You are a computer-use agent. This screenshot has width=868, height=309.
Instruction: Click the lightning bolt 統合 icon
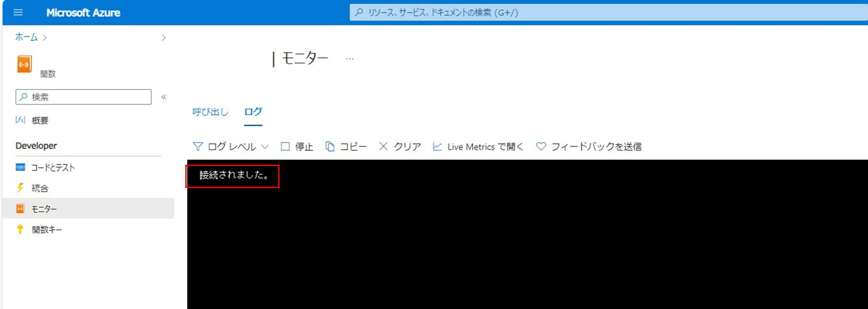click(20, 188)
